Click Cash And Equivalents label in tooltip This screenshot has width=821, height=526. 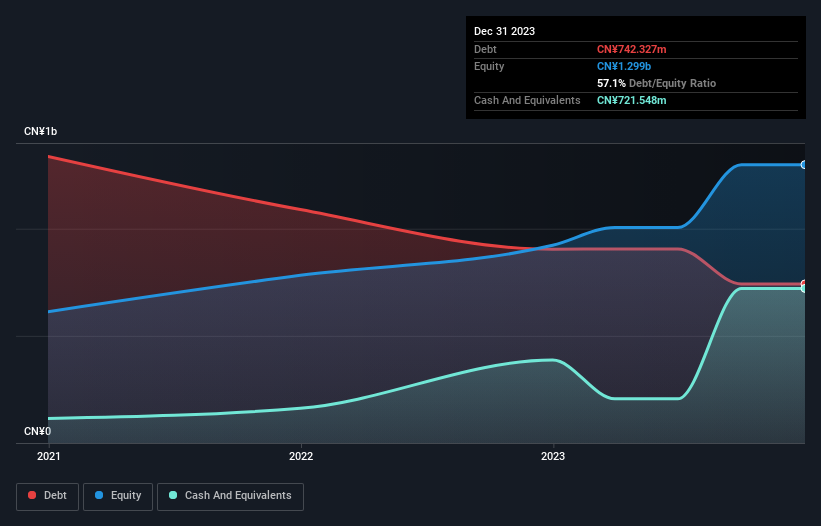pyautogui.click(x=527, y=100)
